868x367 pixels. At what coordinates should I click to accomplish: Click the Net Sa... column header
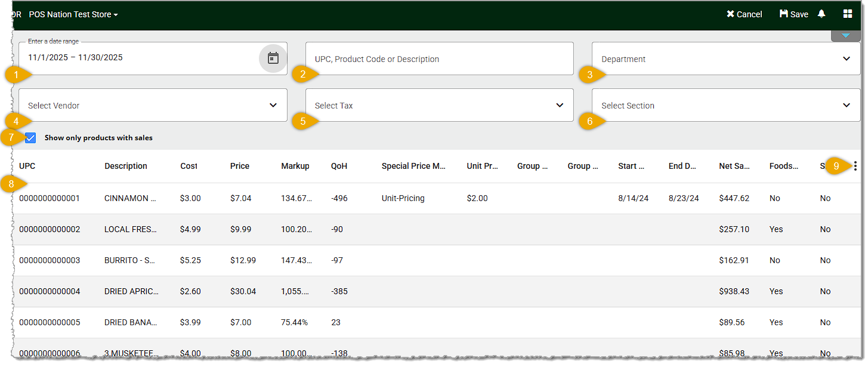tap(734, 166)
